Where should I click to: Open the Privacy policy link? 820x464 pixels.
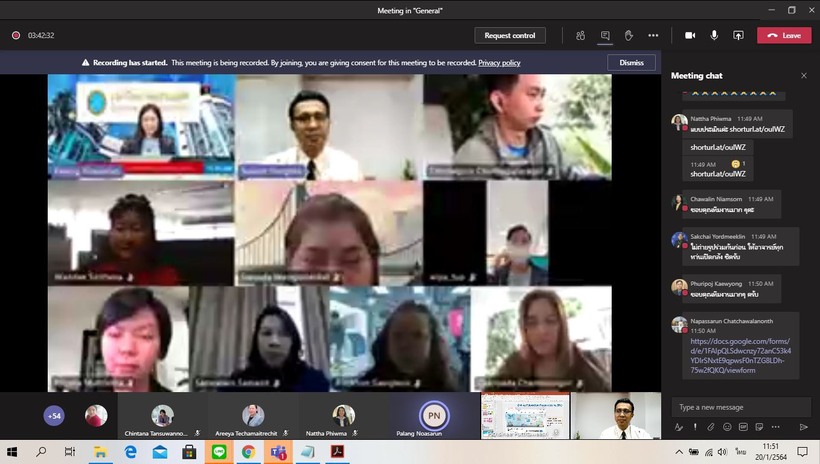coord(499,63)
